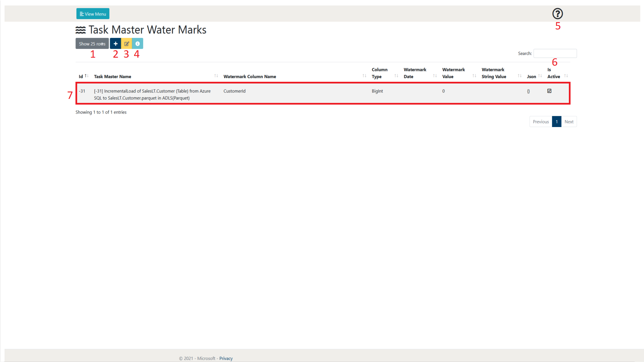Open the Privacy link in the footer
Screen dimensions: 644x362
[x=226, y=358]
